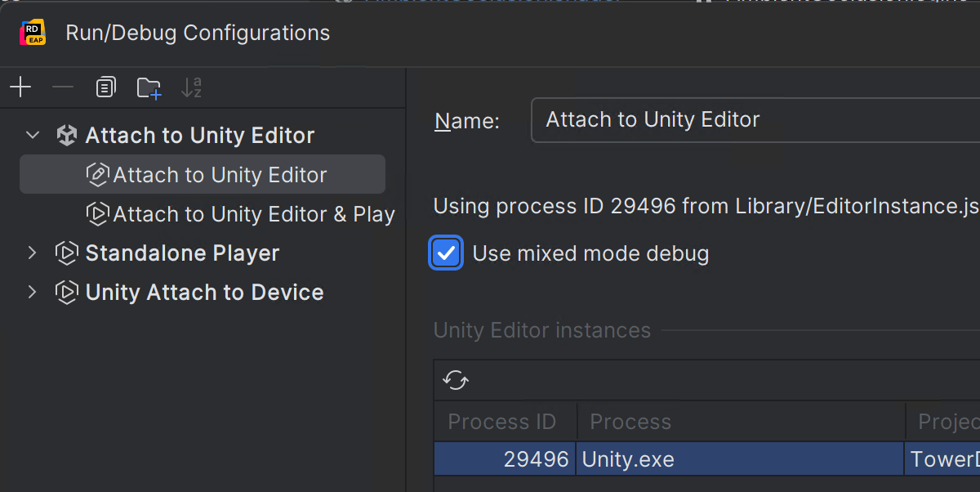Click the refresh Unity Editor instances icon
980x492 pixels.
click(456, 380)
